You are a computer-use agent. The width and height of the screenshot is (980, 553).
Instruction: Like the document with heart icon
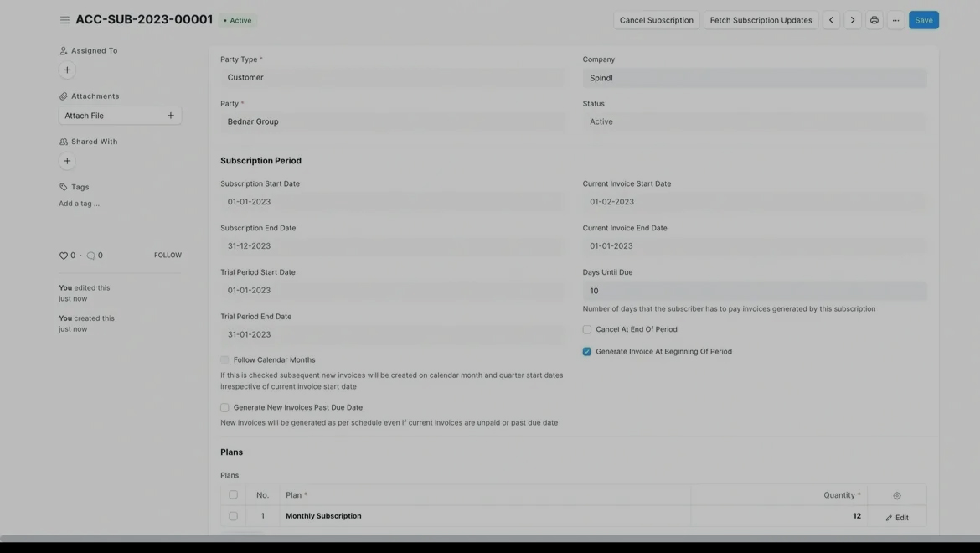tap(64, 256)
